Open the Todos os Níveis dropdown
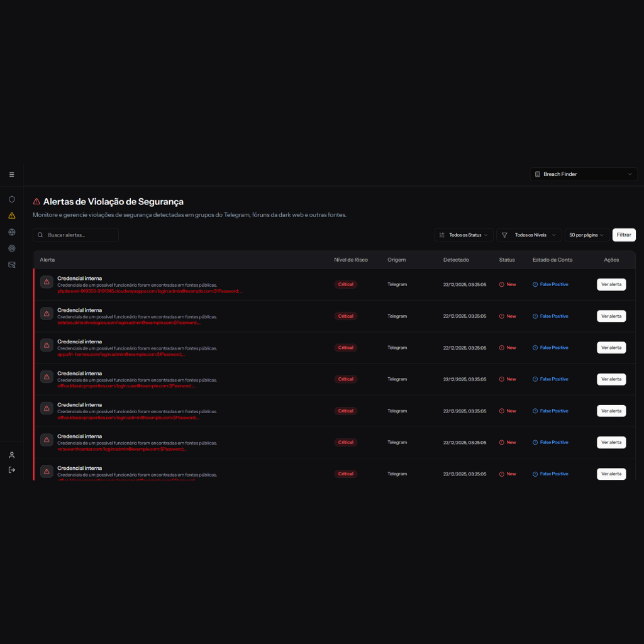The image size is (644, 644). pyautogui.click(x=529, y=235)
